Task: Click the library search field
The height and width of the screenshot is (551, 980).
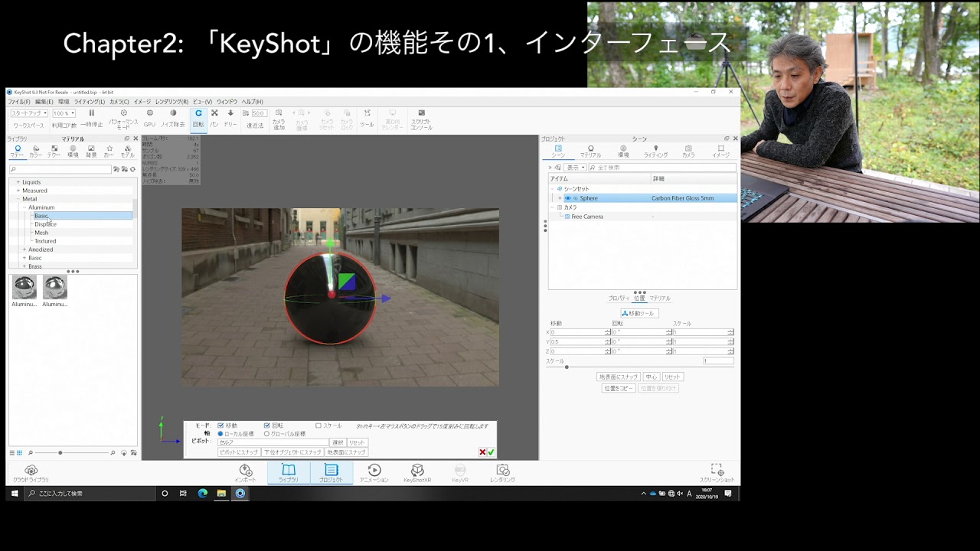Action: tap(60, 169)
